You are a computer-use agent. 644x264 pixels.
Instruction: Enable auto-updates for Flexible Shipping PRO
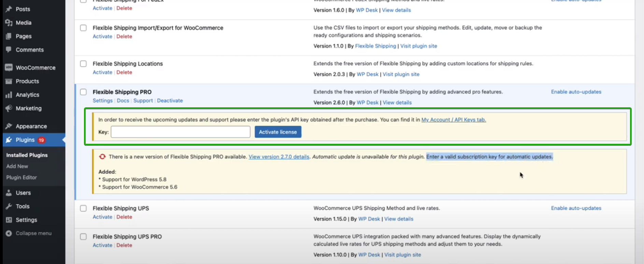576,92
